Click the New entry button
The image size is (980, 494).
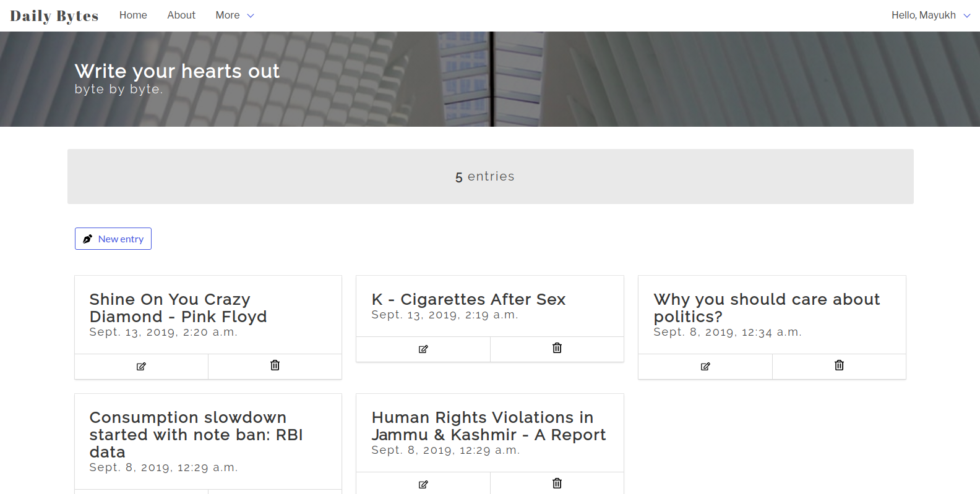113,239
